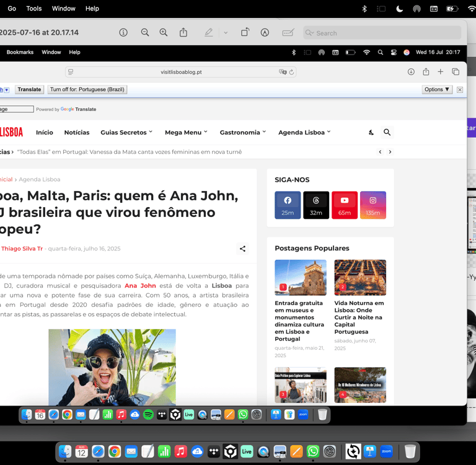Viewport: 476px width, 465px height.
Task: Show the Markup toolbar in Preview
Action: (265, 32)
